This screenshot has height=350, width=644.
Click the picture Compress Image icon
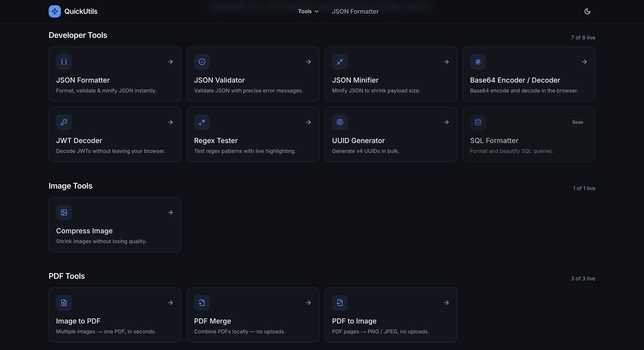click(x=64, y=212)
